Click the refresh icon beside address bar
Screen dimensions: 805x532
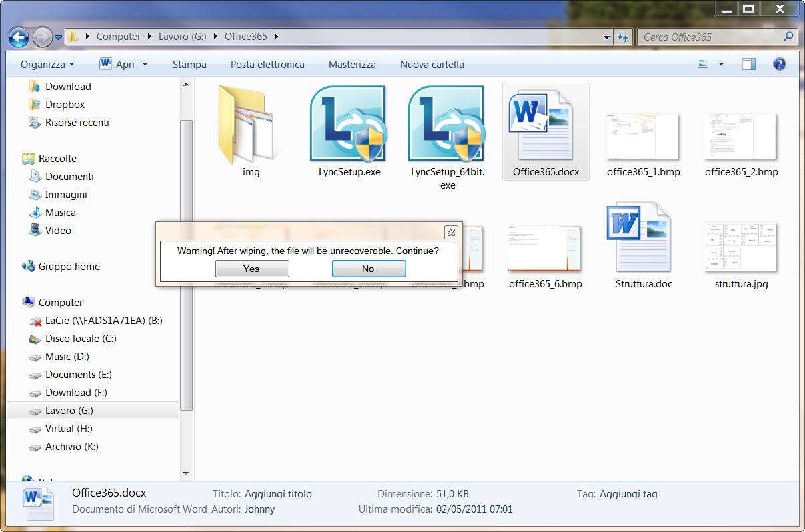623,37
